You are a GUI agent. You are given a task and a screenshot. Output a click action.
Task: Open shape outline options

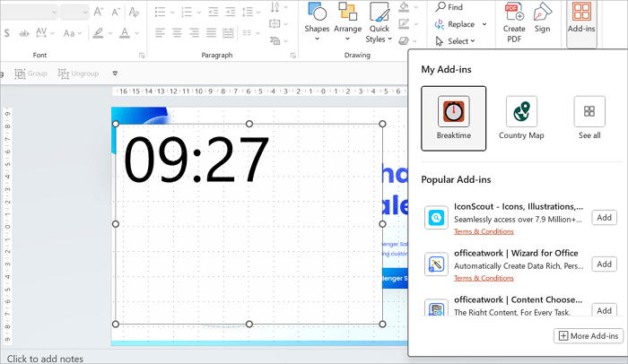coord(408,24)
